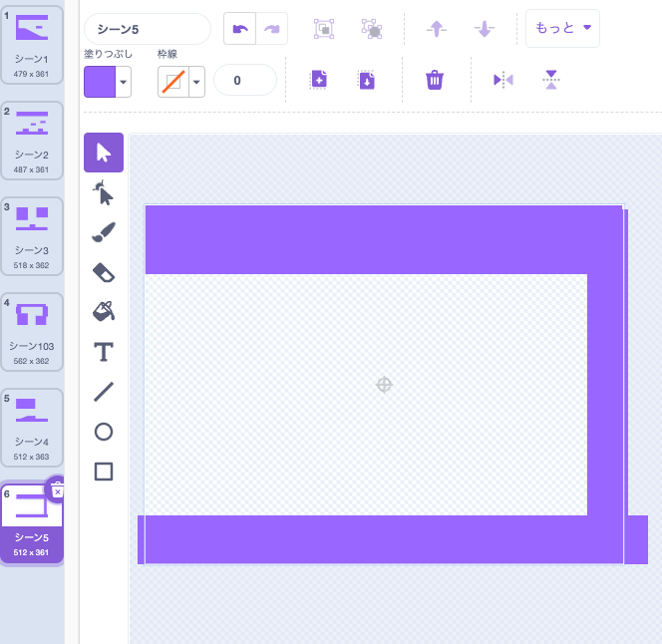Flip selection vertically
Viewport: 662px width, 644px height.
551,80
